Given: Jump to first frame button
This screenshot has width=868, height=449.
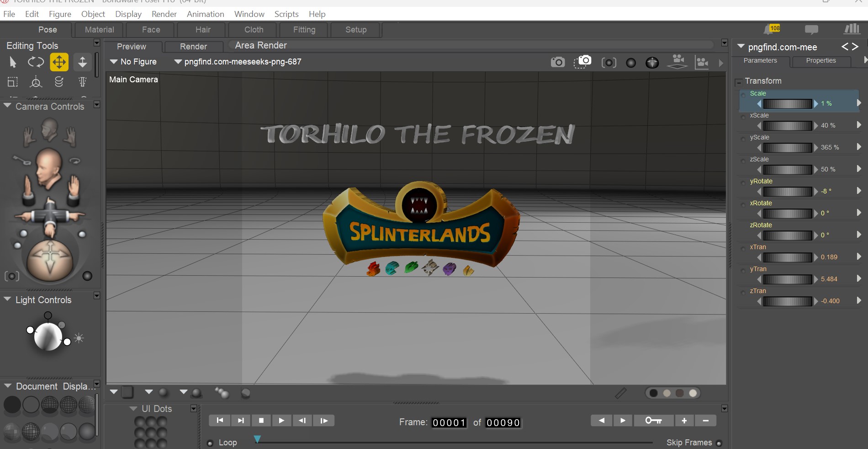Looking at the screenshot, I should click(220, 421).
